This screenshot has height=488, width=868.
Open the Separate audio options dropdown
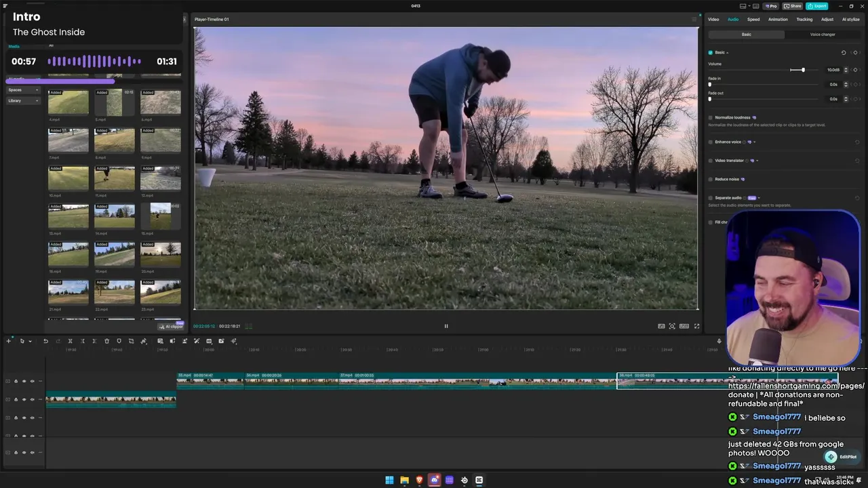click(x=759, y=198)
